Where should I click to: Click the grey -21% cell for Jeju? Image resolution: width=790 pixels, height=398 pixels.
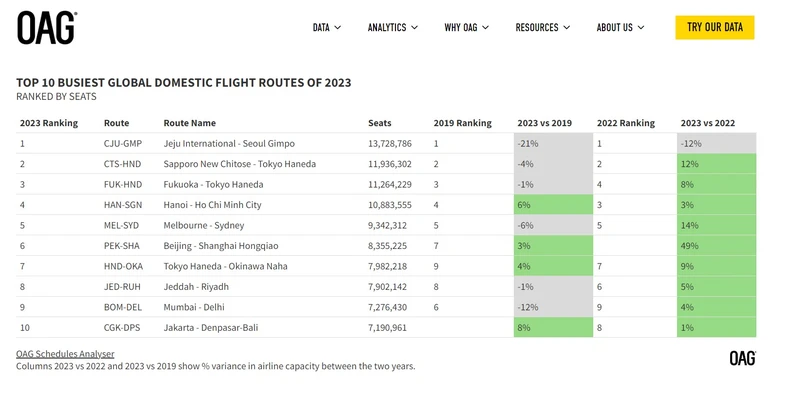[x=553, y=144]
